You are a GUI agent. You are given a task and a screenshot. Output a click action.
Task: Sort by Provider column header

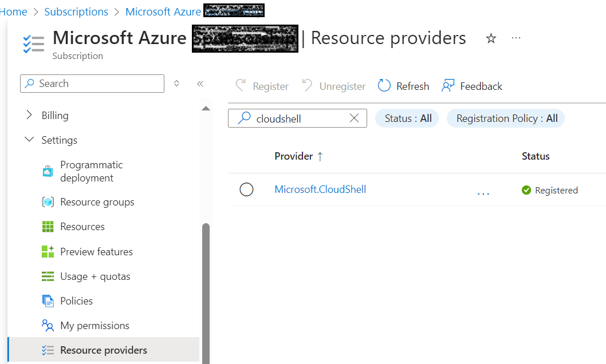click(x=298, y=156)
